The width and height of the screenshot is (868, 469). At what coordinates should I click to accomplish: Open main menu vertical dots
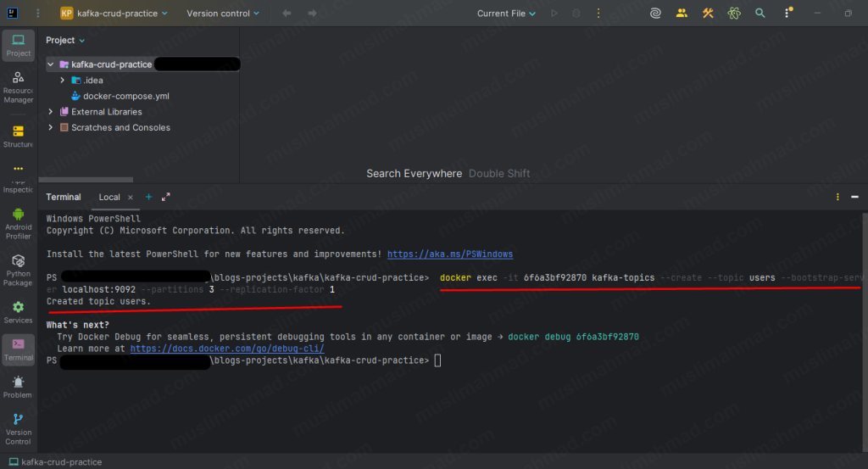(37, 14)
